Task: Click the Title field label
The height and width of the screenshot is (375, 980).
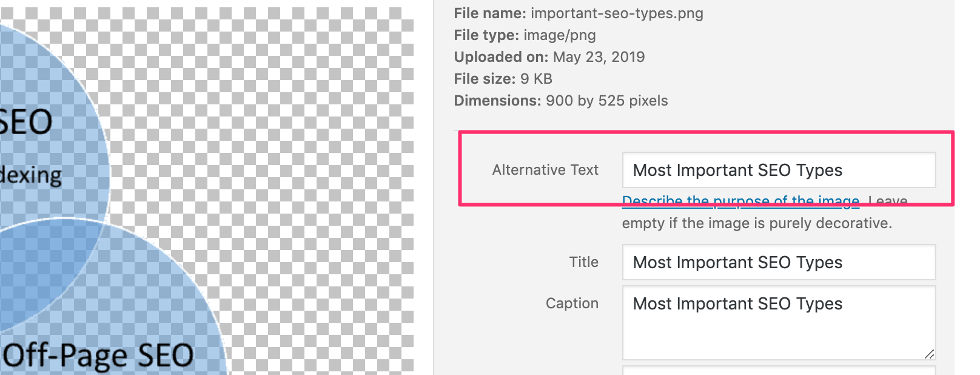Action: [583, 262]
